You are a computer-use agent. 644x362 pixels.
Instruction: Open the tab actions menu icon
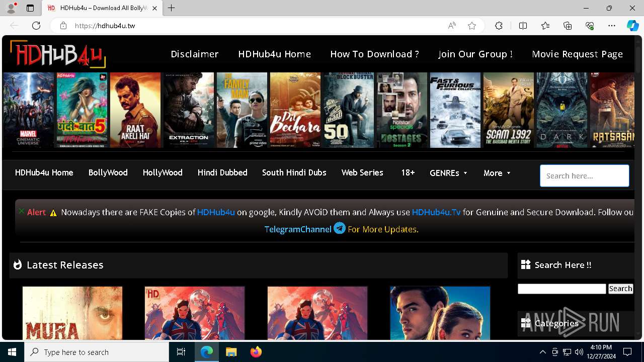(30, 8)
